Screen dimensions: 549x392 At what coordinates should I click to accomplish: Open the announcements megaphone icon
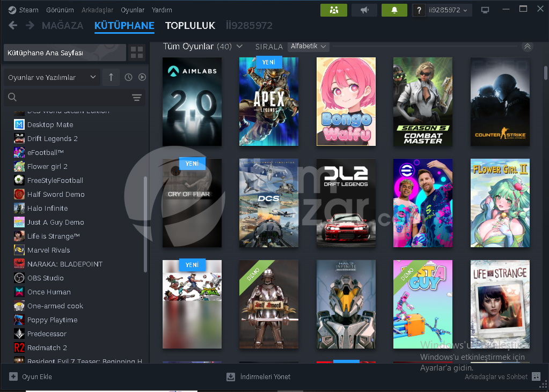click(x=364, y=10)
